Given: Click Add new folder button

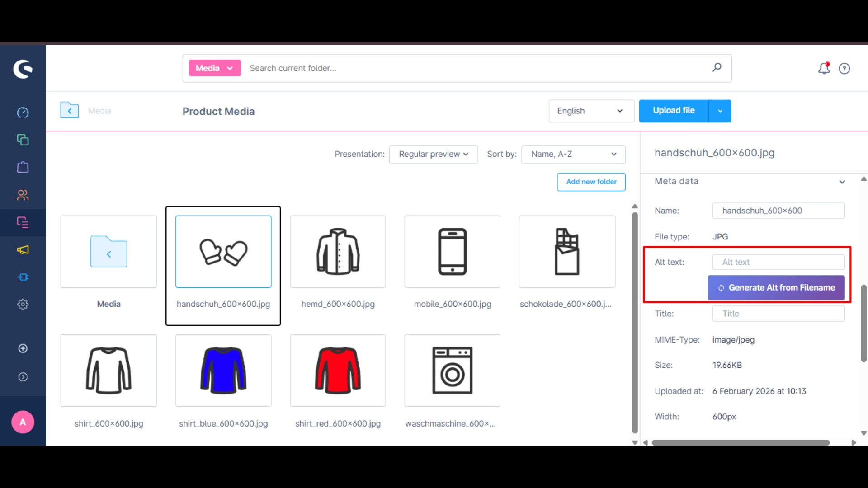Looking at the screenshot, I should 591,182.
